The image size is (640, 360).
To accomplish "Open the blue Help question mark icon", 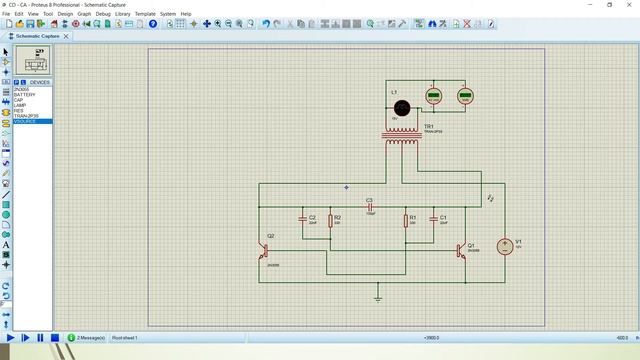I will click(x=153, y=24).
